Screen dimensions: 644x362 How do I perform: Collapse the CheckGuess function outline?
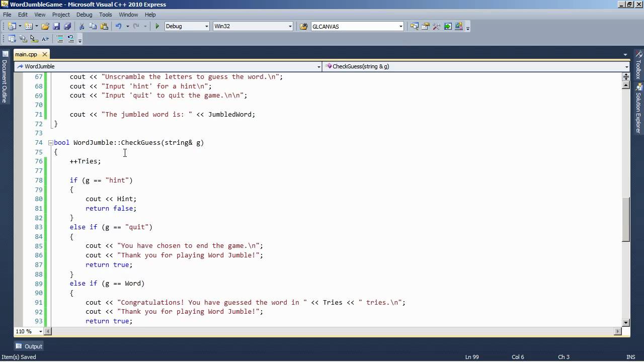50,143
